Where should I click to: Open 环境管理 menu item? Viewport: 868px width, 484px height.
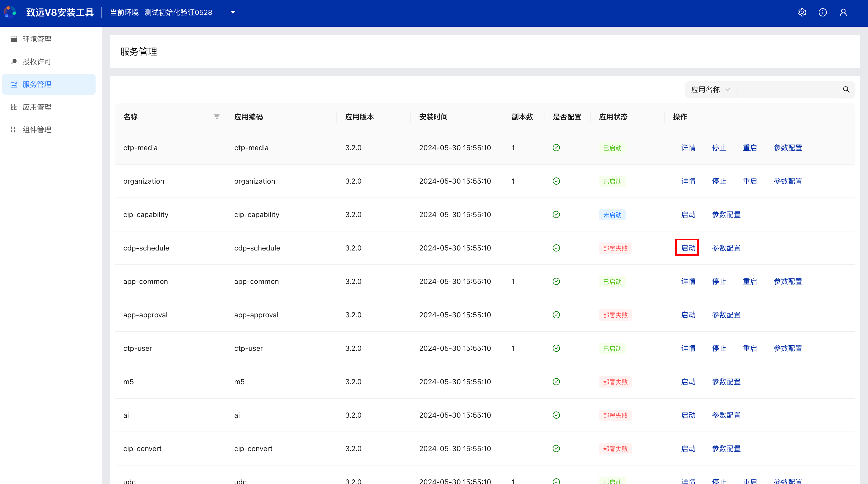[x=49, y=39]
